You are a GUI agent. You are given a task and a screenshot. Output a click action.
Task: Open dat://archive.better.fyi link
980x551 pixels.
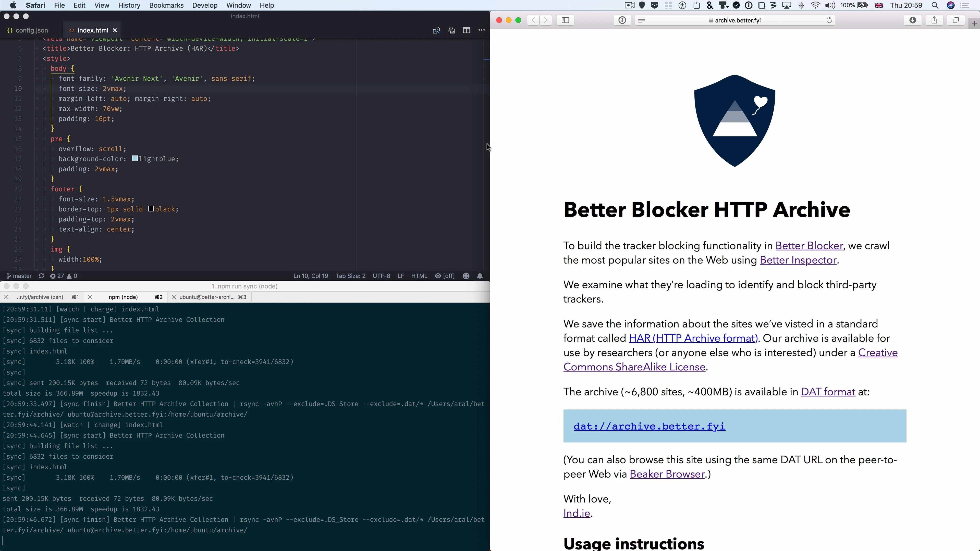tap(650, 426)
